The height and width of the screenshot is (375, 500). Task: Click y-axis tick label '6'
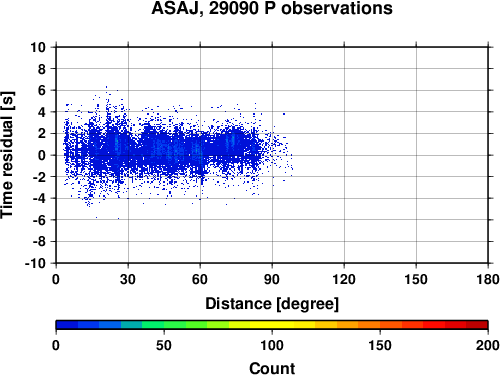point(42,90)
